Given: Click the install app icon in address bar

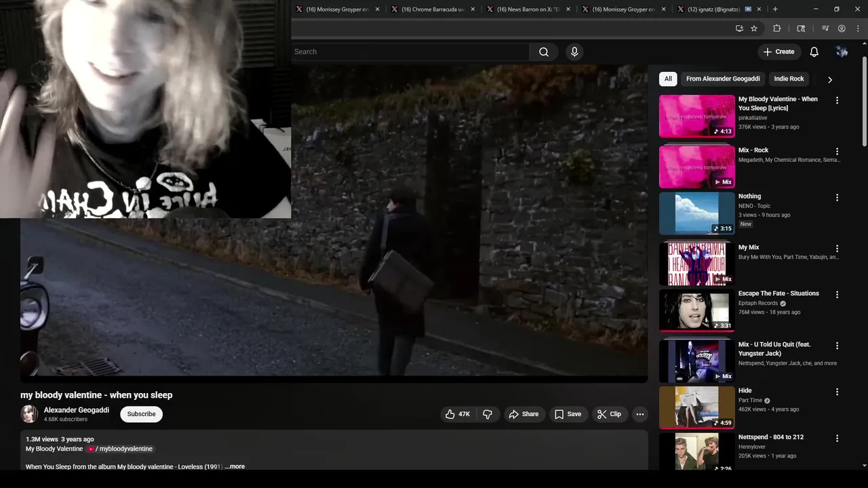Looking at the screenshot, I should pos(739,28).
